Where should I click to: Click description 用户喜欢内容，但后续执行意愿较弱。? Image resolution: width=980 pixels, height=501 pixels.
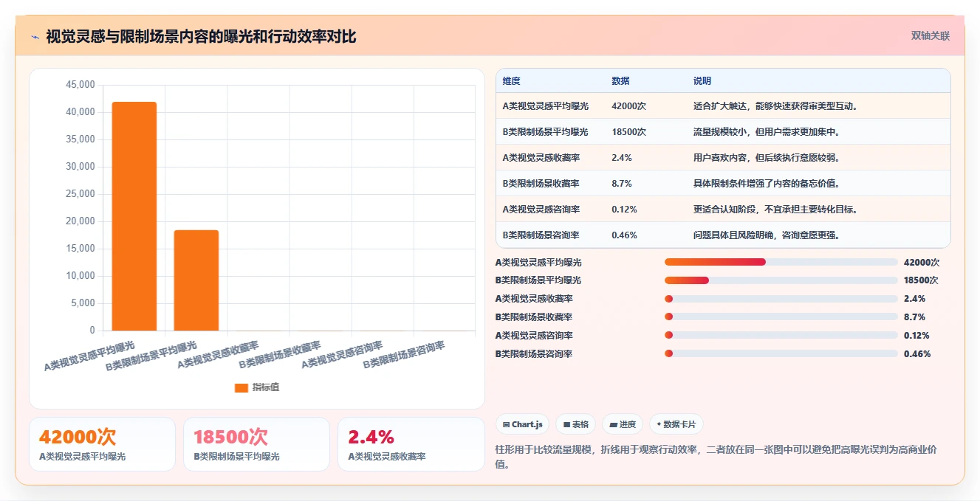coord(767,158)
